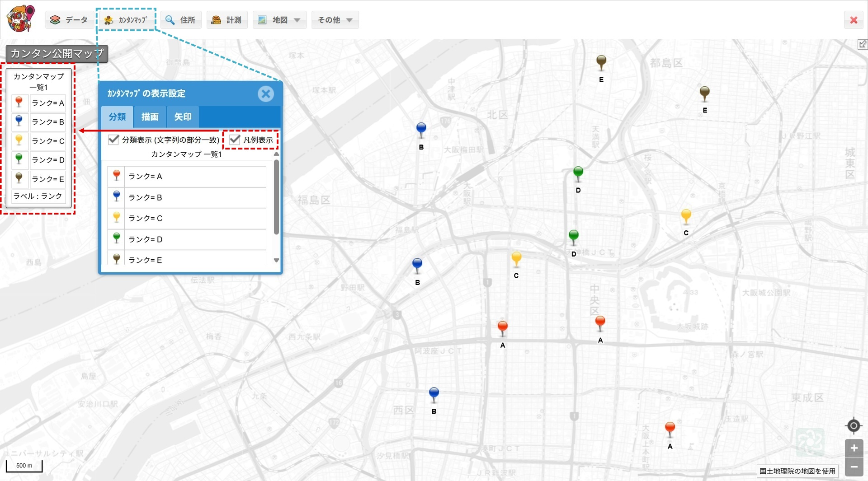
Task: Switch to the 矢印 tab
Action: click(x=183, y=117)
